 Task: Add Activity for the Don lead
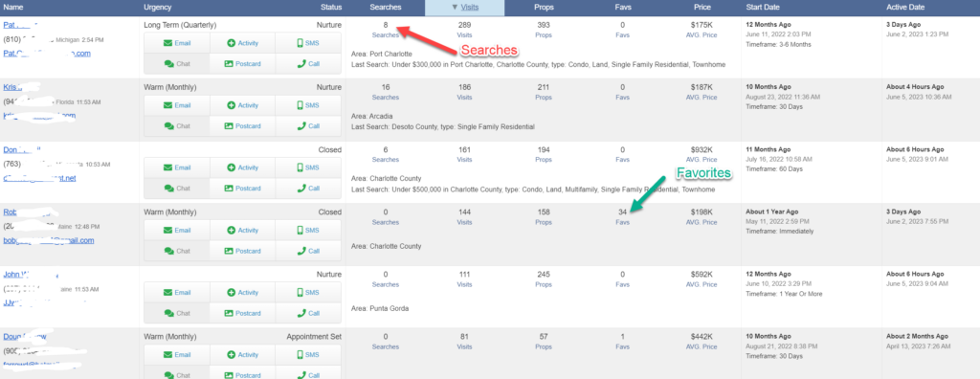[242, 167]
